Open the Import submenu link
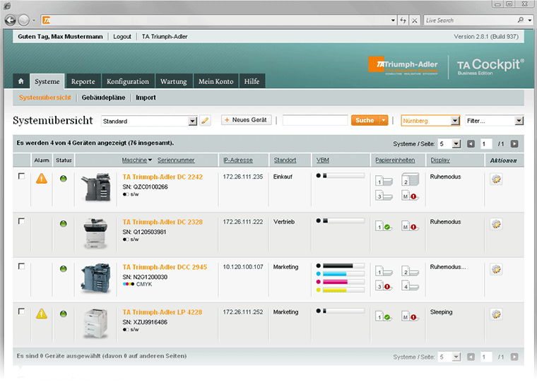537x392 pixels. (146, 97)
